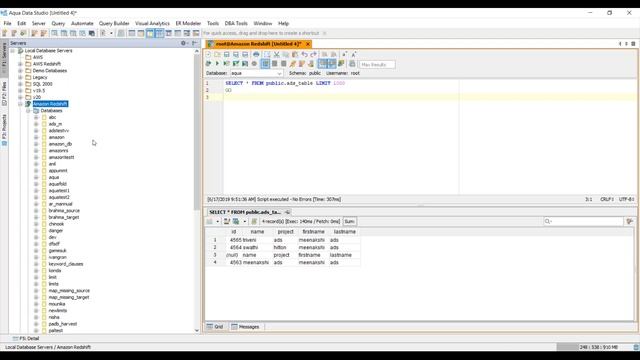The height and width of the screenshot is (360, 640).
Task: Click the Redo arrow icon
Action: coord(313,54)
